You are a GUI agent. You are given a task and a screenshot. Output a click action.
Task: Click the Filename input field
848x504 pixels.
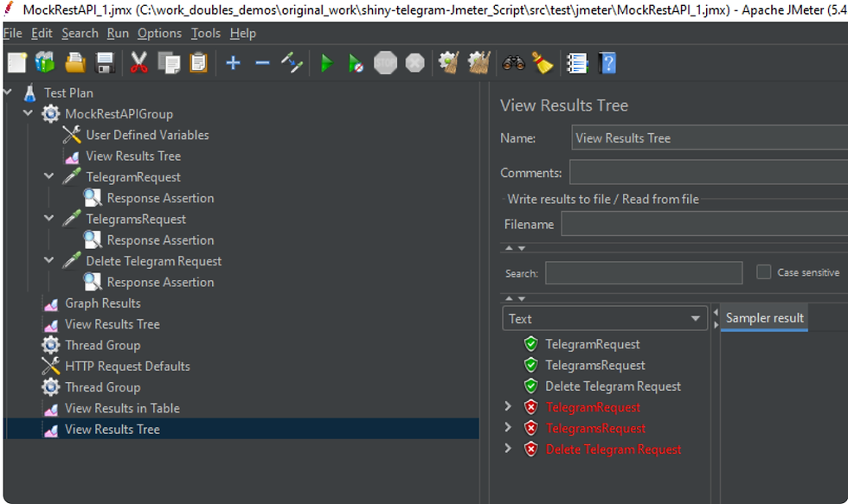click(x=704, y=224)
